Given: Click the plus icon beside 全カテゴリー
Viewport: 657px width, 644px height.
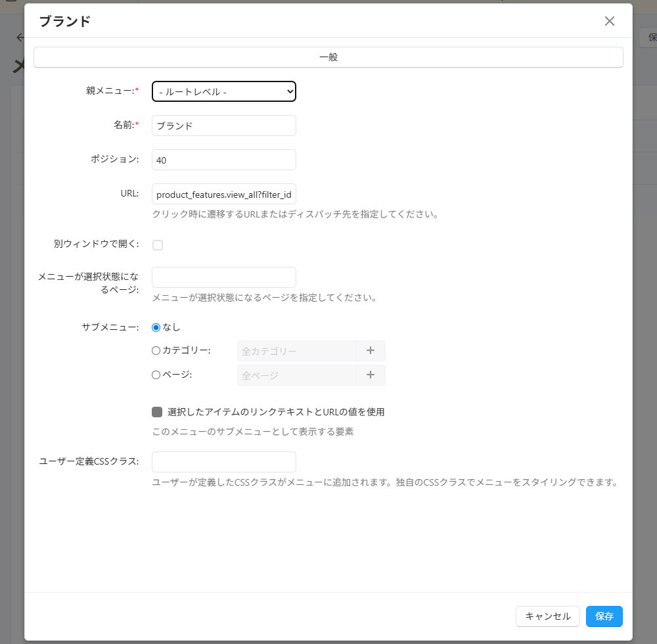Looking at the screenshot, I should (x=371, y=351).
